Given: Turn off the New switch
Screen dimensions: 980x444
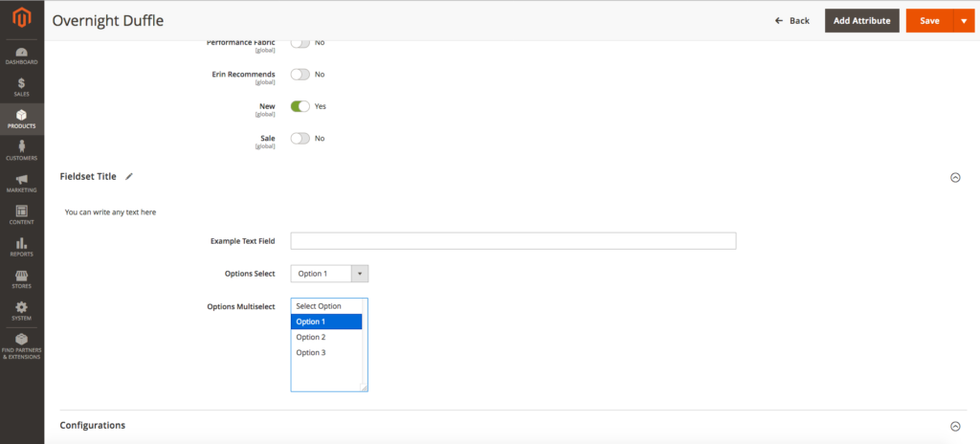Looking at the screenshot, I should (x=300, y=106).
